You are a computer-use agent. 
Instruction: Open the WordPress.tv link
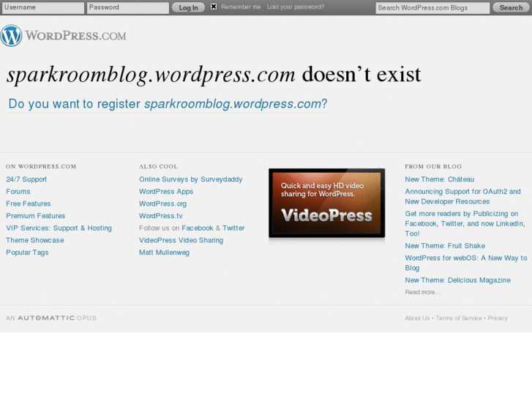[161, 216]
